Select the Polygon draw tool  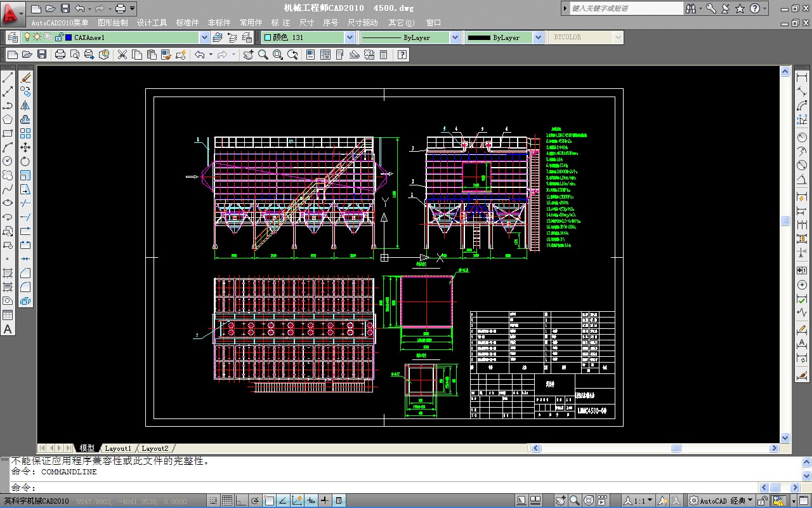pos(8,119)
